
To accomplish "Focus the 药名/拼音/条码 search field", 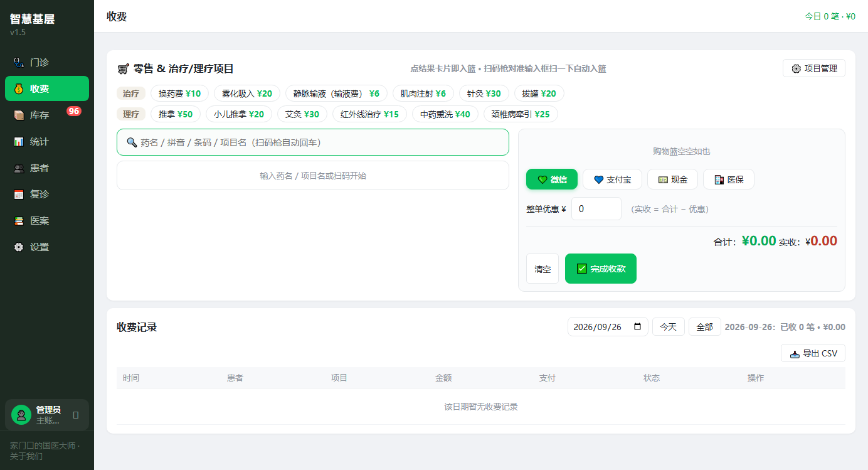I will click(313, 142).
